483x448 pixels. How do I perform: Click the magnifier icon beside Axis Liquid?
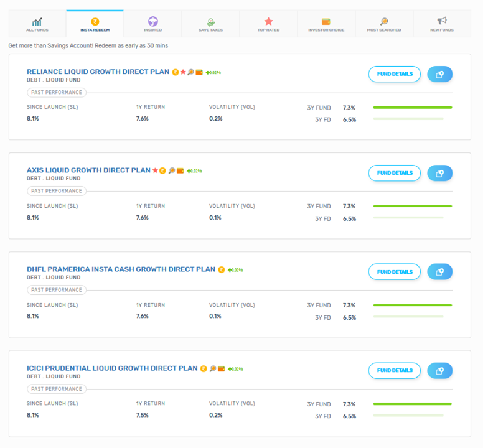(x=172, y=170)
